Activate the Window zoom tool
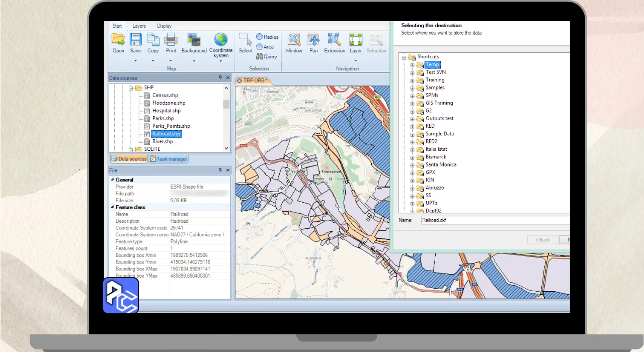The width and height of the screenshot is (644, 352). 294,40
